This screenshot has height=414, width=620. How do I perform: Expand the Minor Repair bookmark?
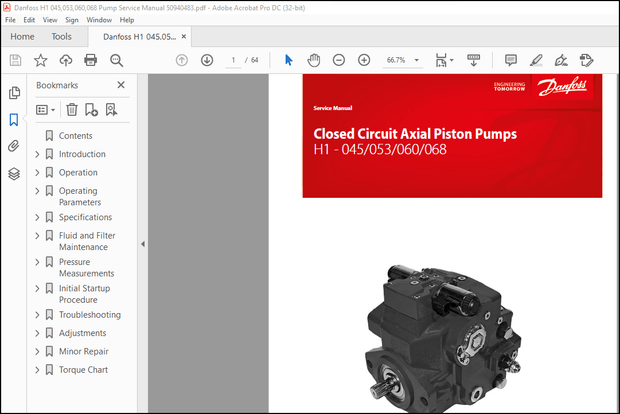(37, 352)
